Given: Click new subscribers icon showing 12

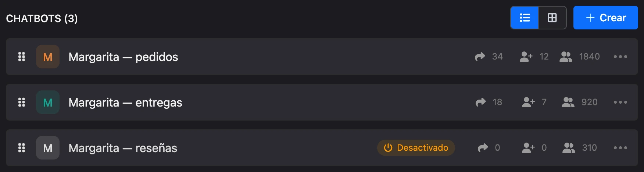Looking at the screenshot, I should coord(526,57).
